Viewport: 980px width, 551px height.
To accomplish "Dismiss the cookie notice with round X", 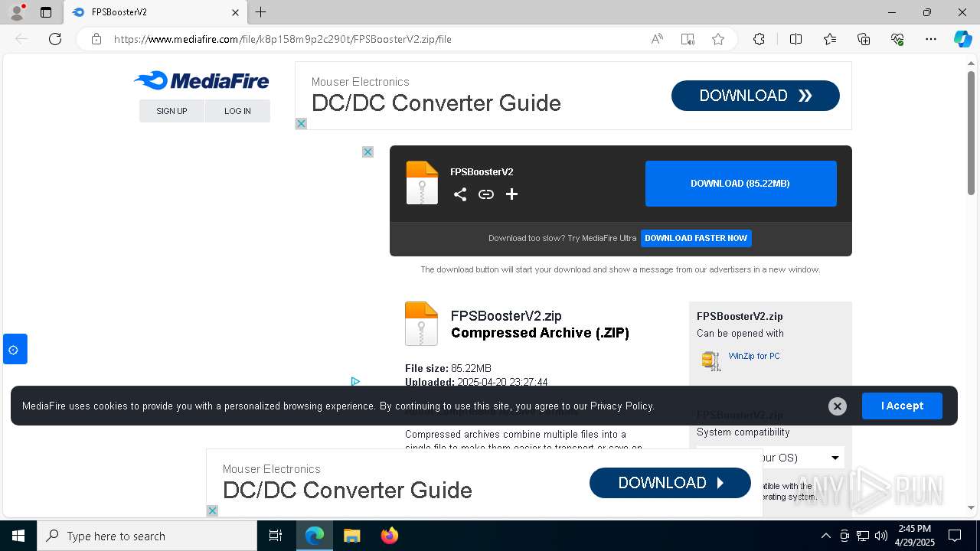I will click(x=838, y=406).
